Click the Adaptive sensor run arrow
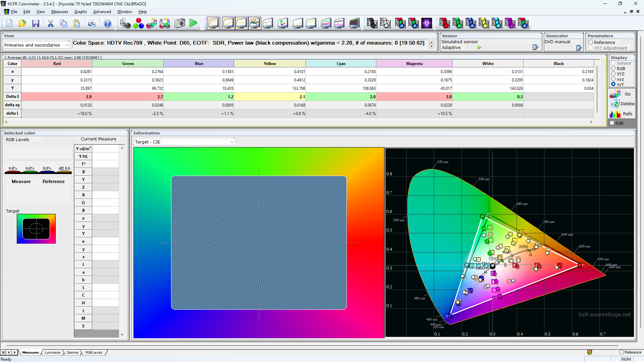 (x=479, y=48)
